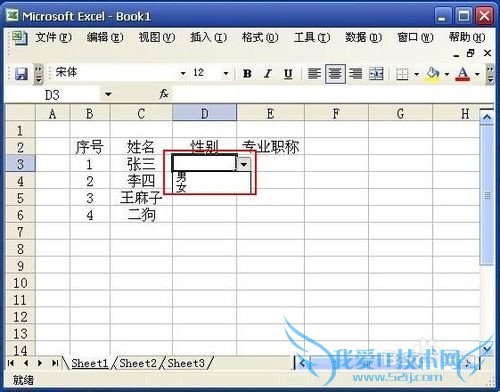Toggle Italic formatting

coord(267,74)
